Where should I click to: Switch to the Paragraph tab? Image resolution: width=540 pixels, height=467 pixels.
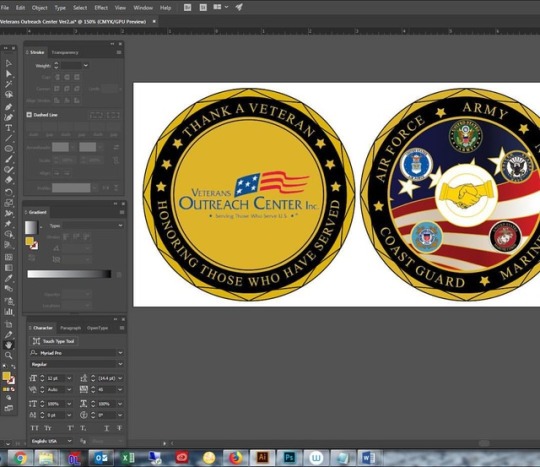[70, 328]
